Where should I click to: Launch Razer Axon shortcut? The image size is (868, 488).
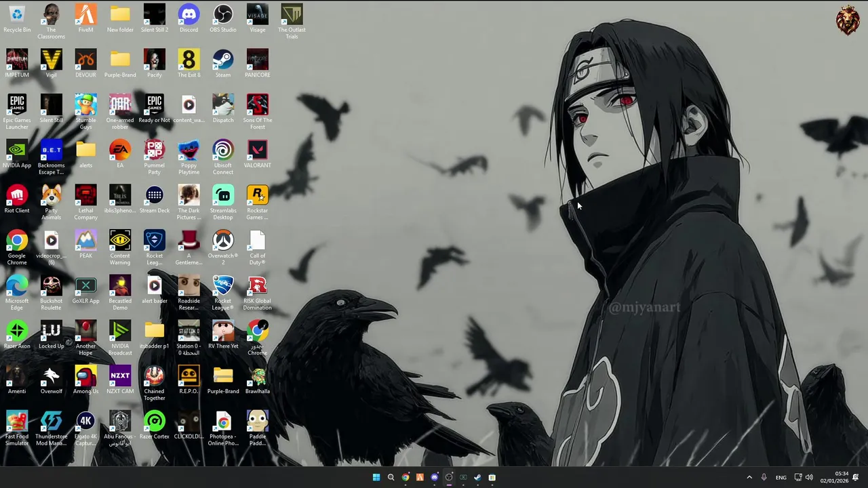coord(17,335)
